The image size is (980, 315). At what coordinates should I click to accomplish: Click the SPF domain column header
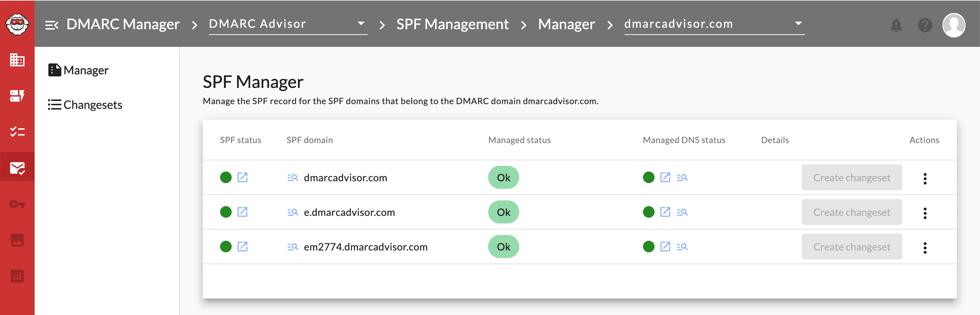pos(309,140)
